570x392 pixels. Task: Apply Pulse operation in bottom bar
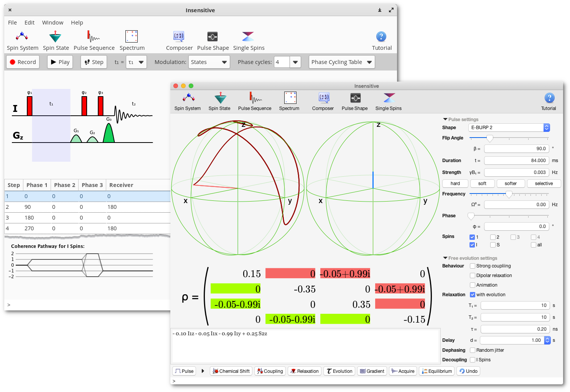point(184,371)
